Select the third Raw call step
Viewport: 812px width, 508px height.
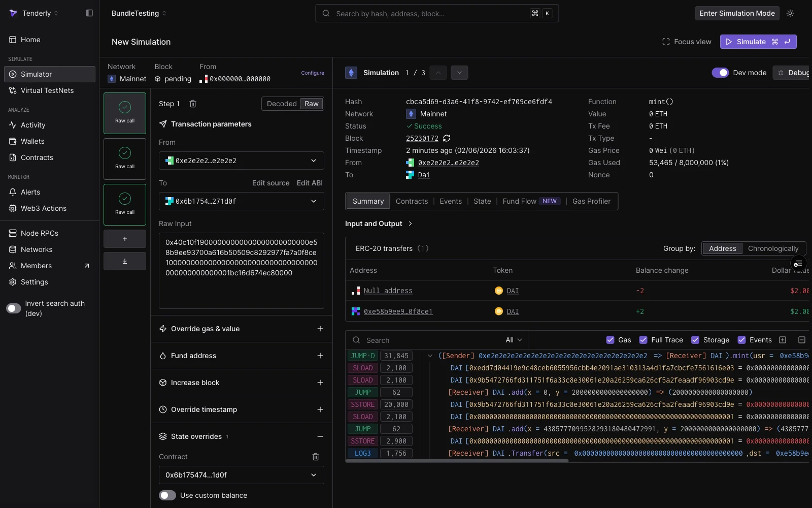tap(125, 205)
